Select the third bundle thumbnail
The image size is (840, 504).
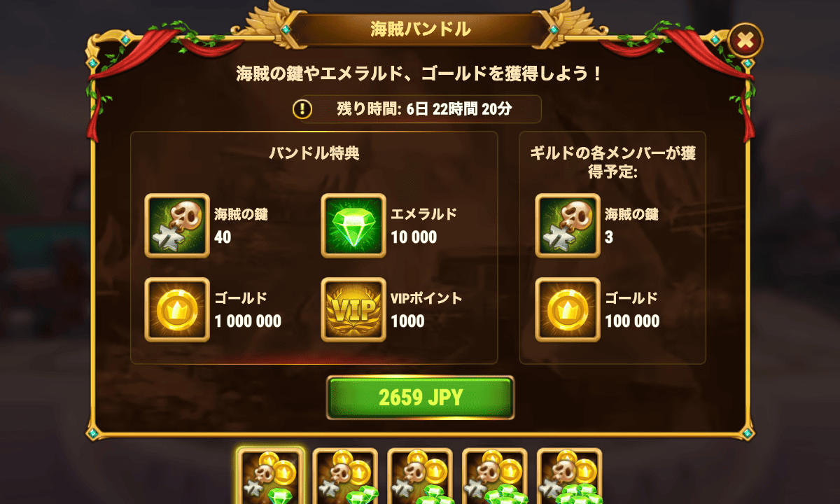420,476
